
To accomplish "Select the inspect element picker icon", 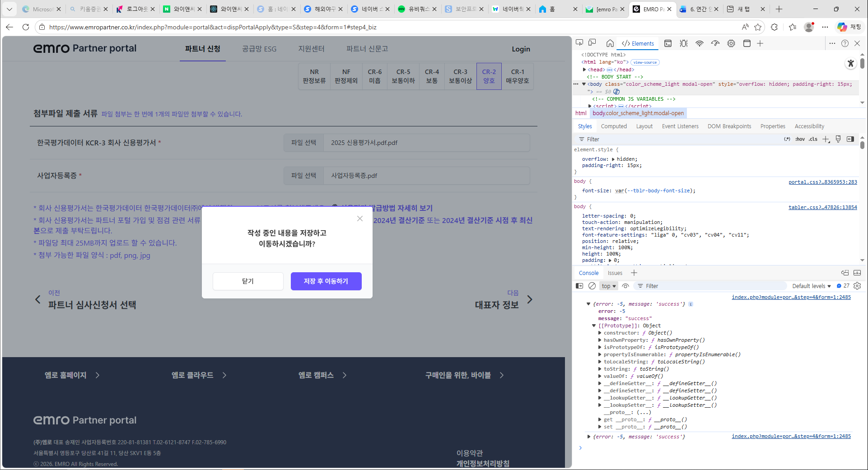I will pos(579,43).
